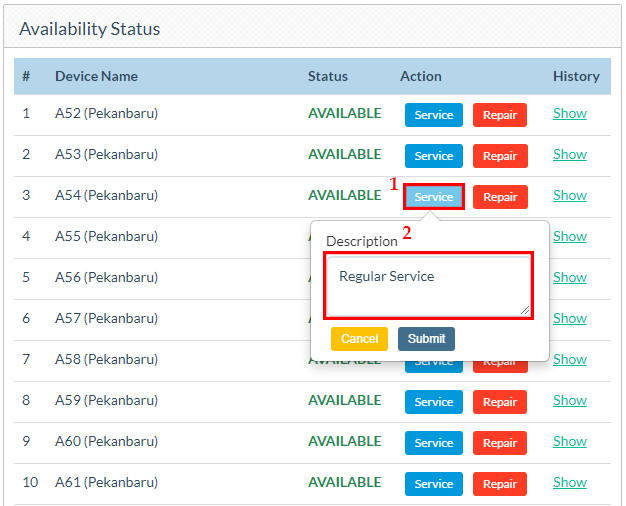Click Service for A61 (Pekanbaru)

[433, 484]
